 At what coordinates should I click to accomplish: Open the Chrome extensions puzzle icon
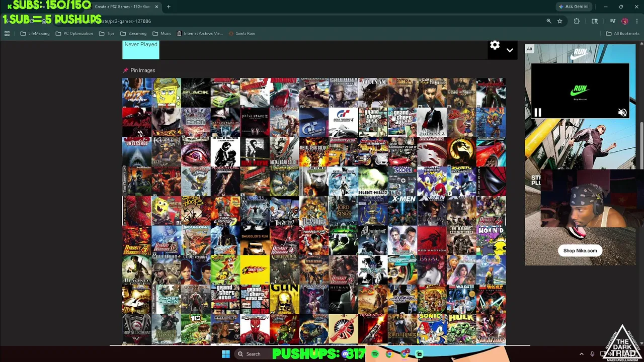click(x=577, y=21)
